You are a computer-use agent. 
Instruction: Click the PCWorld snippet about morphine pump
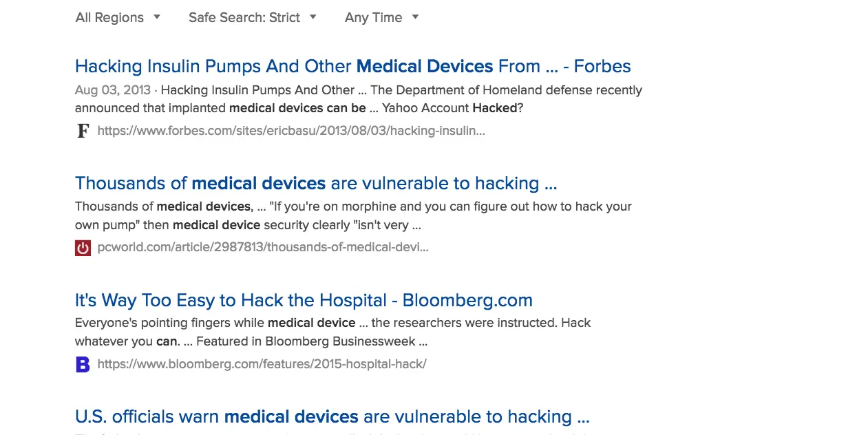(352, 215)
